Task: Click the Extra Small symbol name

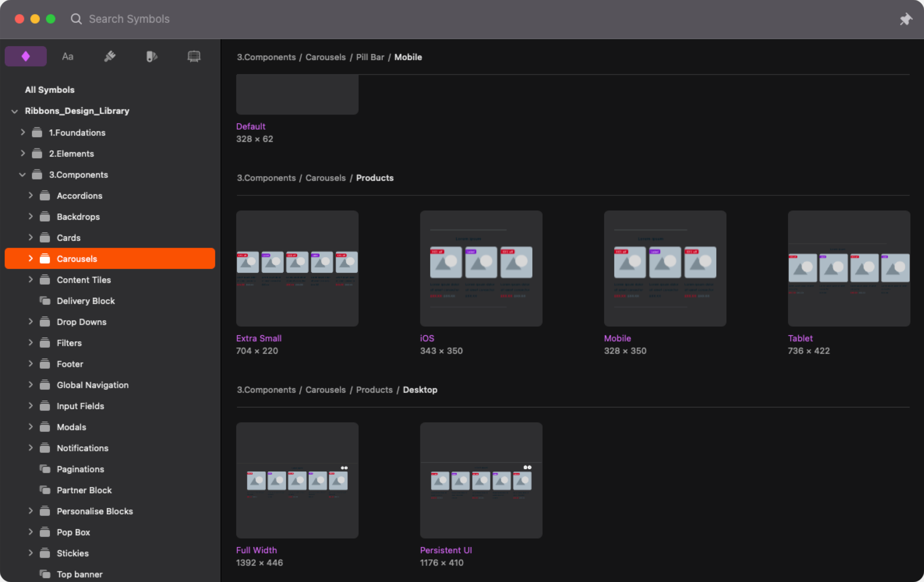Action: coord(259,338)
